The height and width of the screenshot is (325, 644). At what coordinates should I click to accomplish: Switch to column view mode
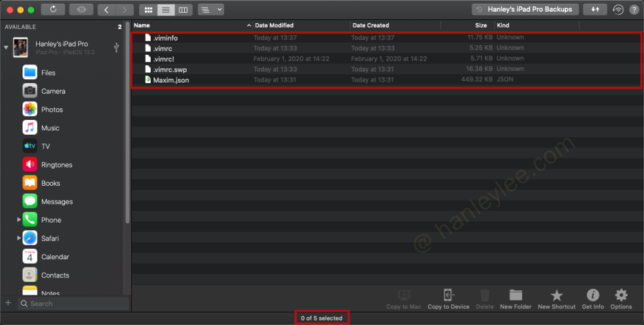(184, 10)
